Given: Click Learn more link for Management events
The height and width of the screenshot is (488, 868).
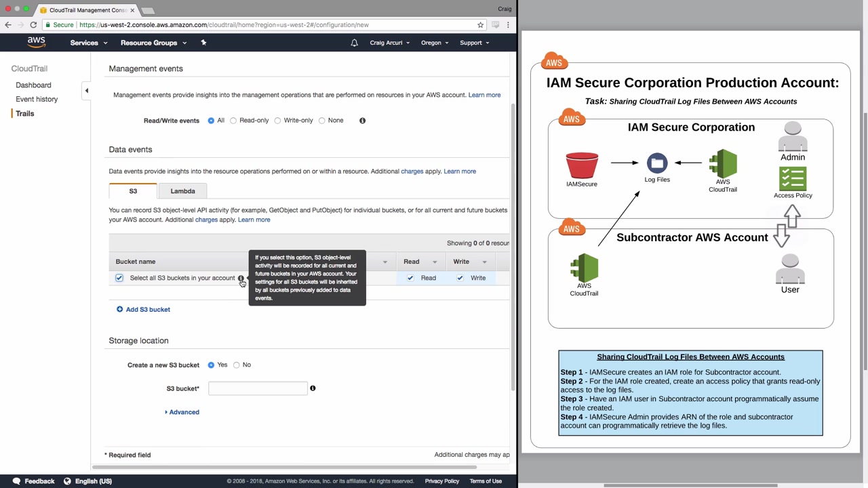Looking at the screenshot, I should 484,95.
